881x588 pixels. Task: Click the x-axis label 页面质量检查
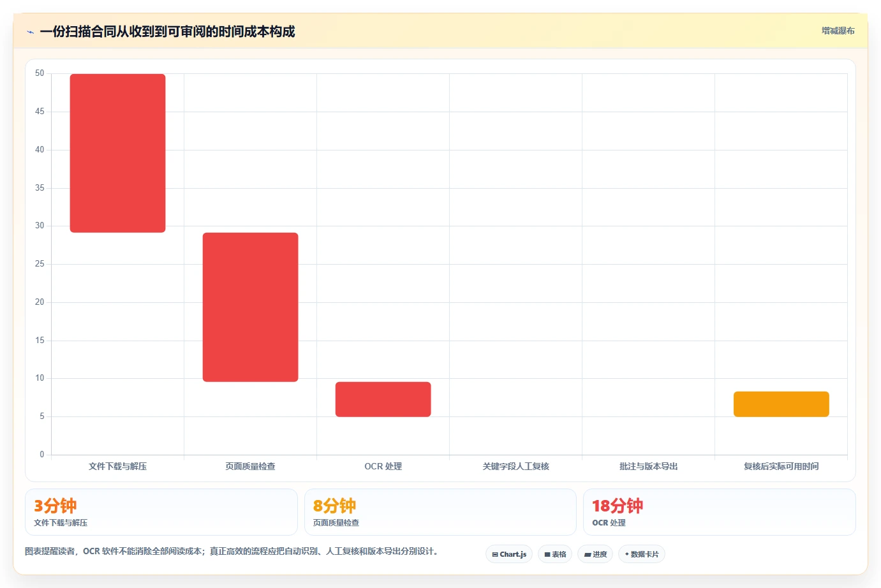(x=251, y=466)
